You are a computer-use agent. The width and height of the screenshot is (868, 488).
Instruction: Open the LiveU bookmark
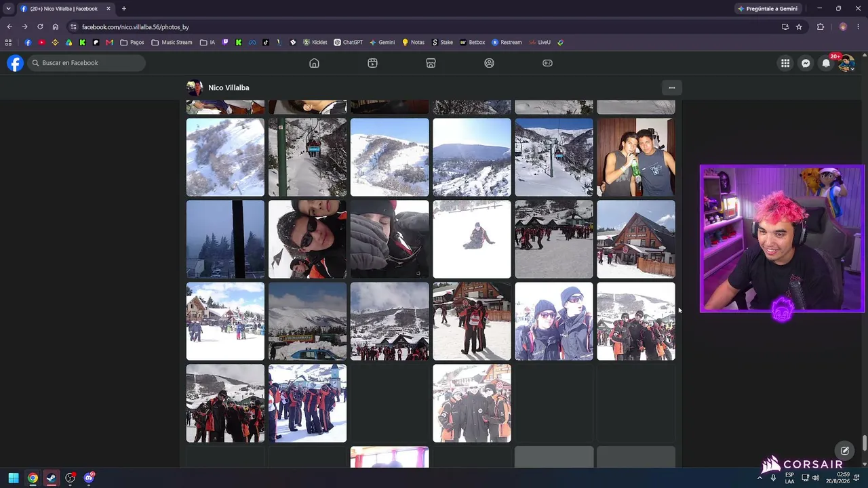click(540, 42)
